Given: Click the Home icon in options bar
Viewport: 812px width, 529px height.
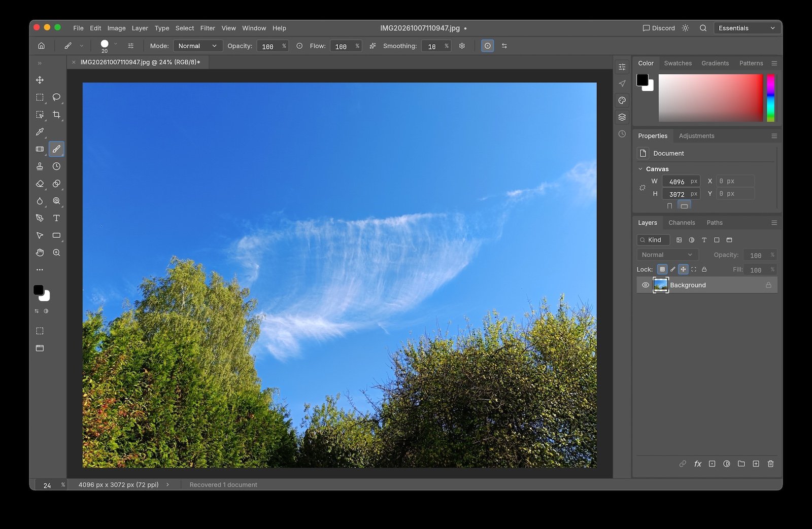Looking at the screenshot, I should point(41,46).
